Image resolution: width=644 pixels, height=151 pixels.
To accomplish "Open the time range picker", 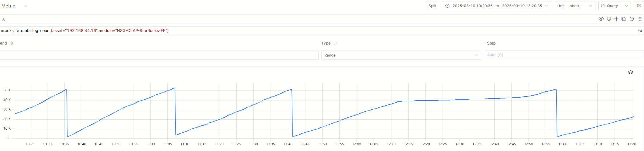I will 497,6.
